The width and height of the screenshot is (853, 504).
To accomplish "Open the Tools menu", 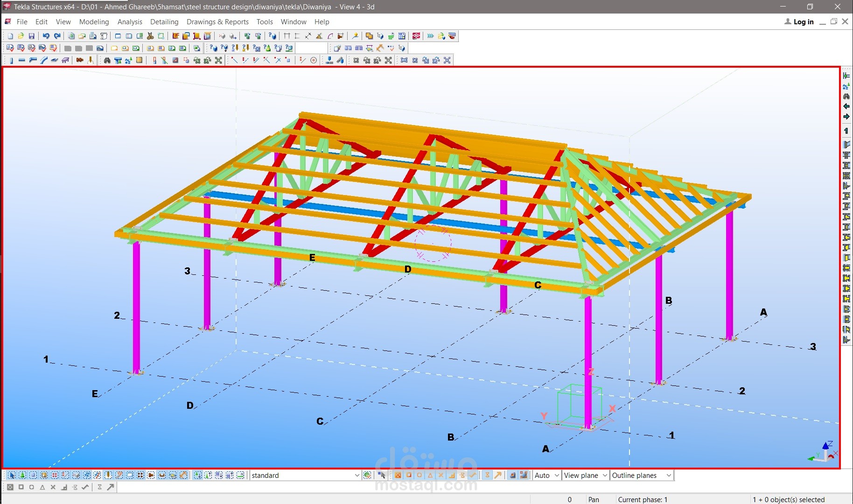I will pos(265,21).
